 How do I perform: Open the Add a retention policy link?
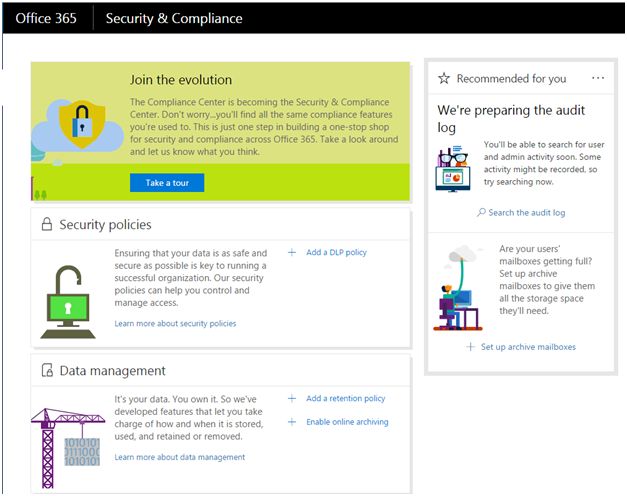pos(345,398)
